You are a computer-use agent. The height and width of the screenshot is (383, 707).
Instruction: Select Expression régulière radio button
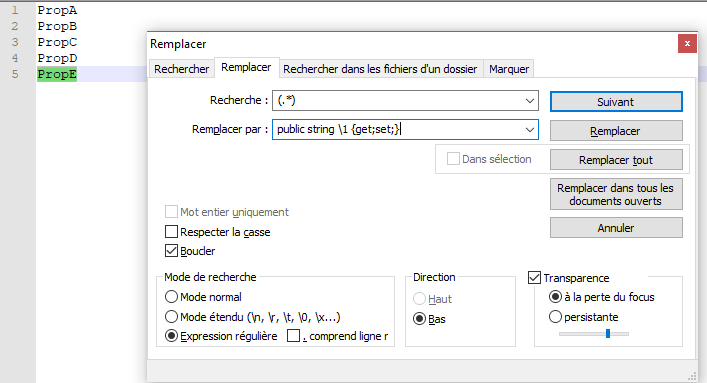(x=171, y=336)
